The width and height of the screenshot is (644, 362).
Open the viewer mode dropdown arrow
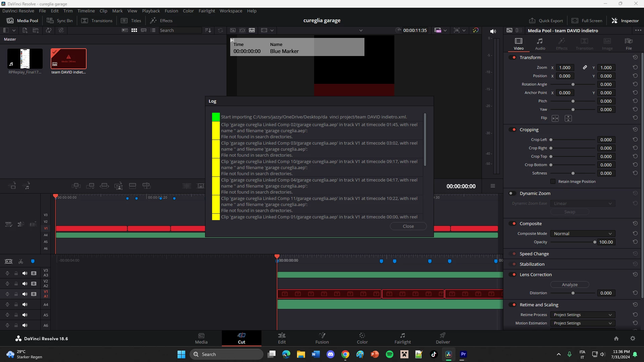point(272,30)
